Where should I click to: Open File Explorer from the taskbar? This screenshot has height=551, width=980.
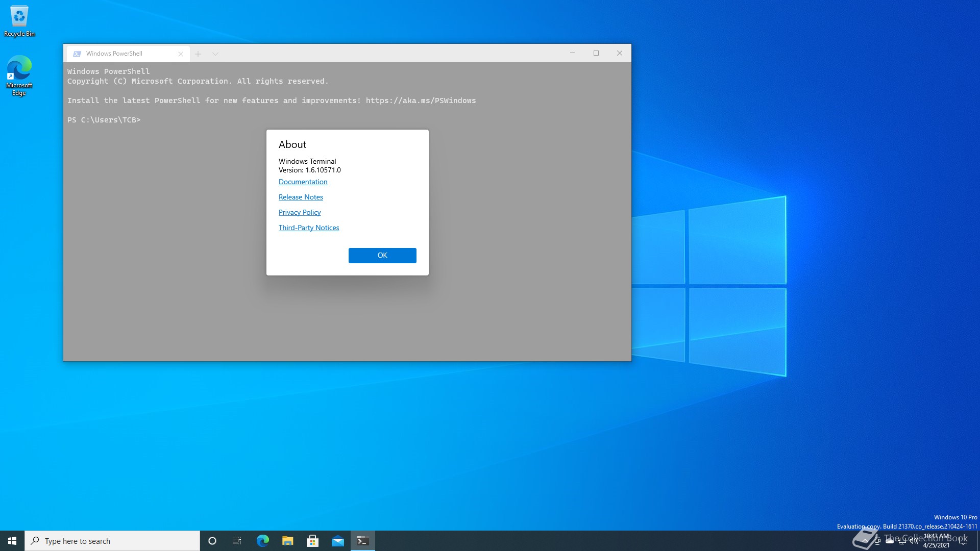(287, 541)
